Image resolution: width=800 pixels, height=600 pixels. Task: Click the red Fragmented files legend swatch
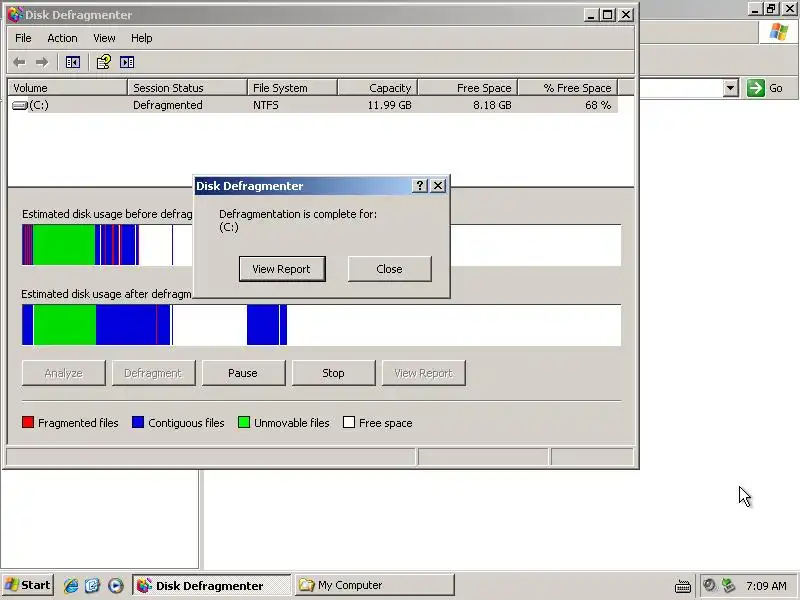28,422
